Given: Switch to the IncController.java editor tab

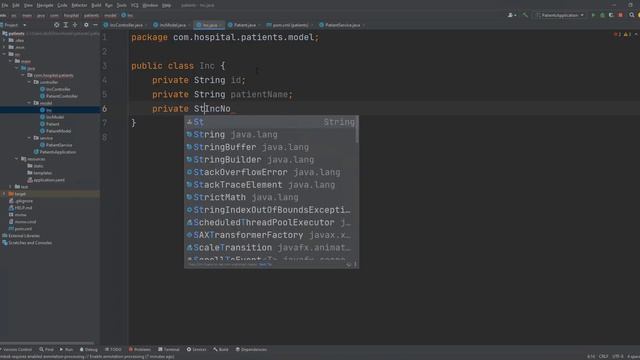Looking at the screenshot, I should coord(125,25).
